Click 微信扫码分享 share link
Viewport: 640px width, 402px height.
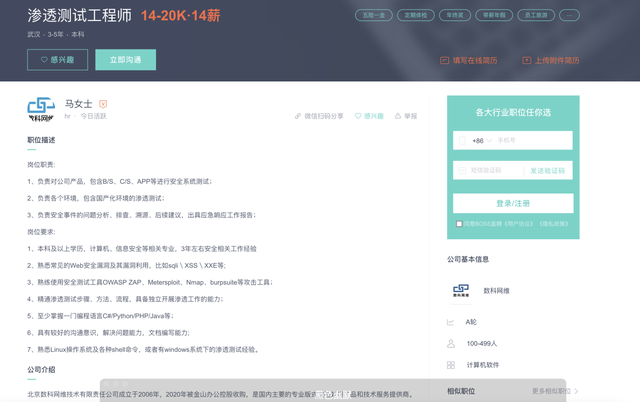tap(324, 116)
